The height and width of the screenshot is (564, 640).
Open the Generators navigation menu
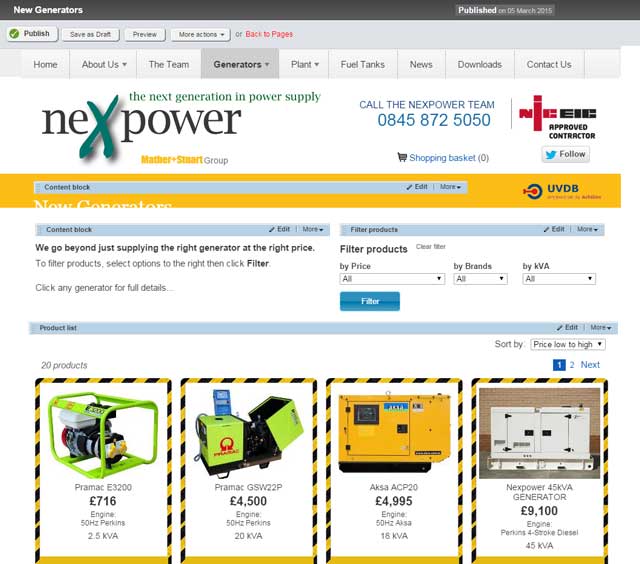tap(240, 64)
